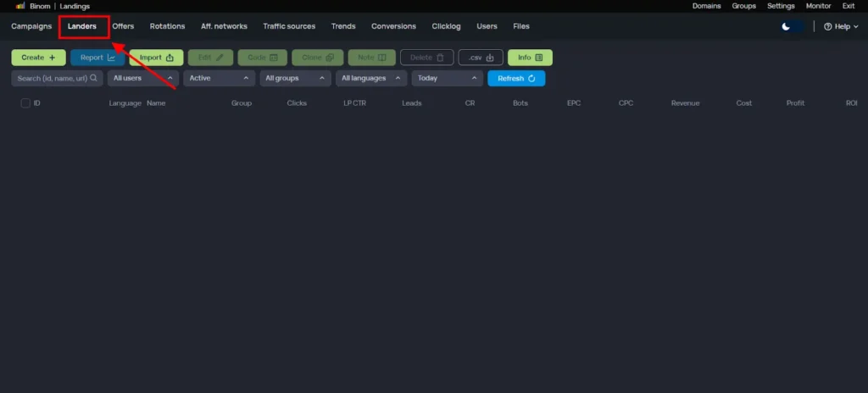Viewport: 868px width, 393px height.
Task: Click the Delete button
Action: coord(427,58)
